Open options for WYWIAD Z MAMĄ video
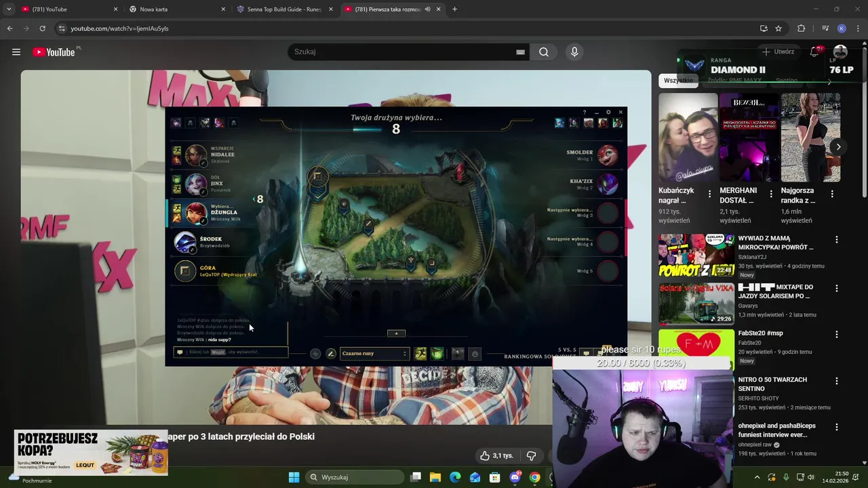The width and height of the screenshot is (868, 488). [837, 240]
